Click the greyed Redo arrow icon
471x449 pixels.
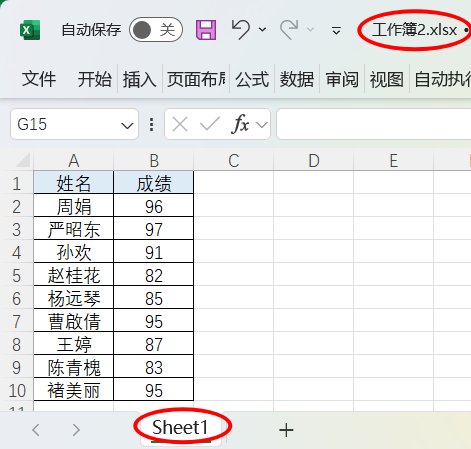pos(289,29)
